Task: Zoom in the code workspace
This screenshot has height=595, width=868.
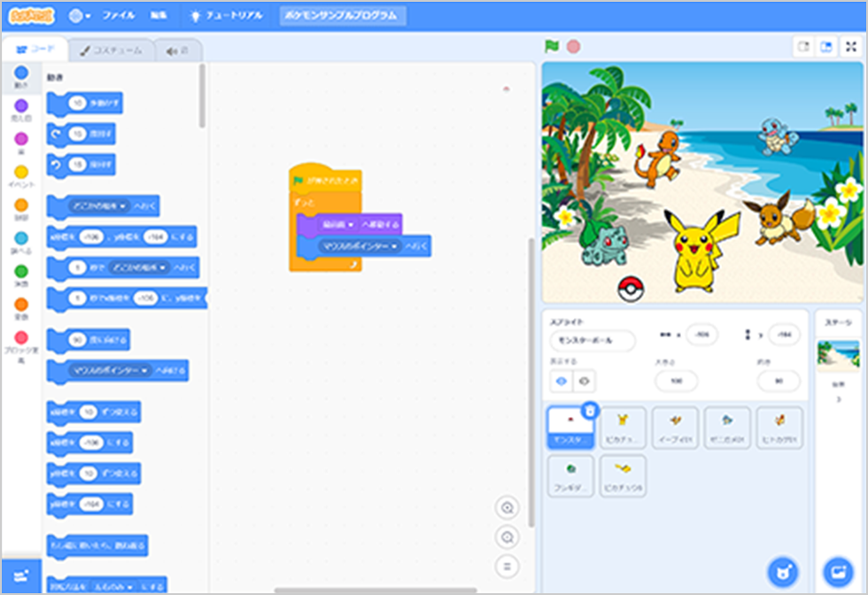Action: 507,507
